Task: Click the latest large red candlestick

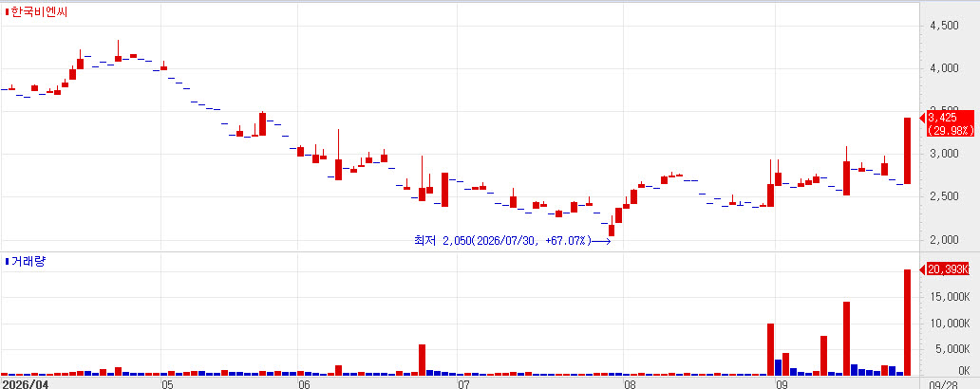Action: (x=907, y=151)
